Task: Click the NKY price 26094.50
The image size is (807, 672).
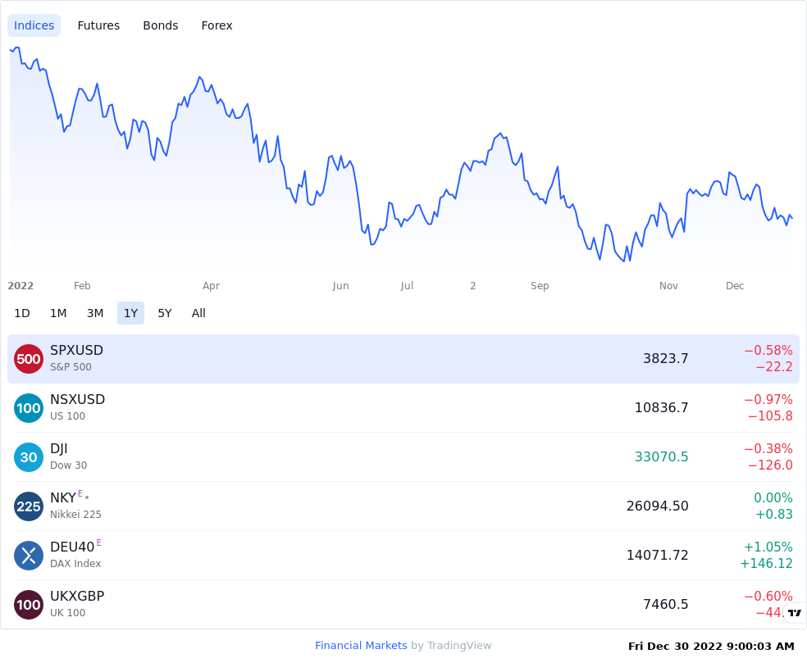Action: point(657,506)
